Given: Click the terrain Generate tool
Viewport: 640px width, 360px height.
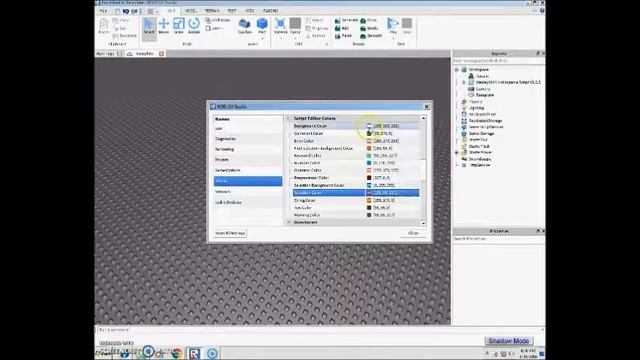Looking at the screenshot, I should pos(346,20).
